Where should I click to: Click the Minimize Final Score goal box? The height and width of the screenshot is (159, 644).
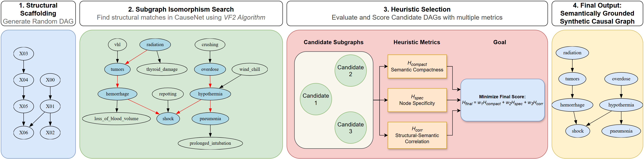coord(502,100)
